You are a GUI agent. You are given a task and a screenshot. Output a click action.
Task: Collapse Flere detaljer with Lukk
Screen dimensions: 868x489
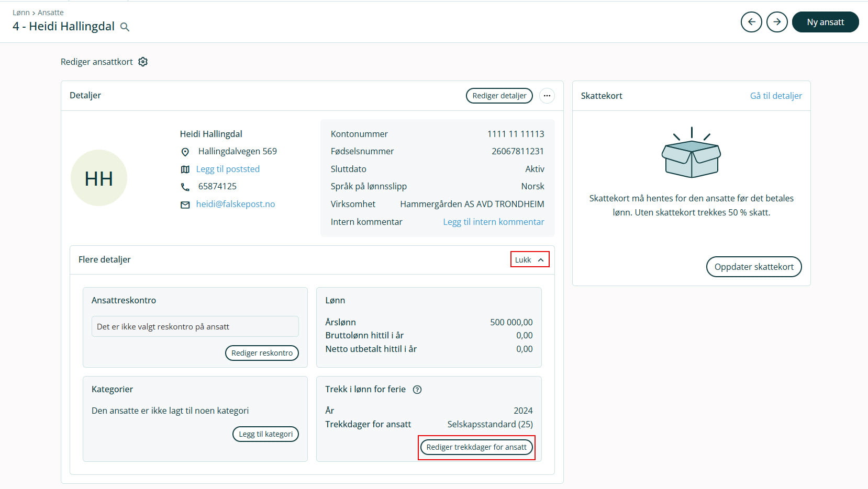(529, 260)
